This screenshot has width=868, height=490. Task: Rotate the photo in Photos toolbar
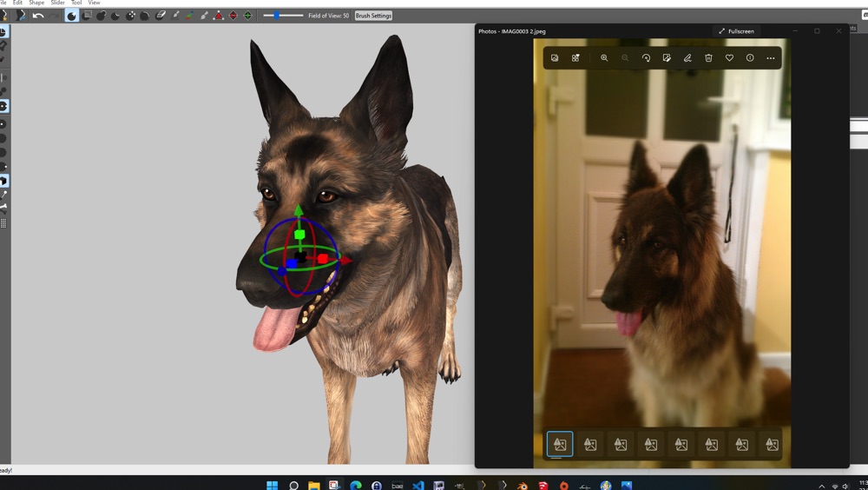point(646,57)
